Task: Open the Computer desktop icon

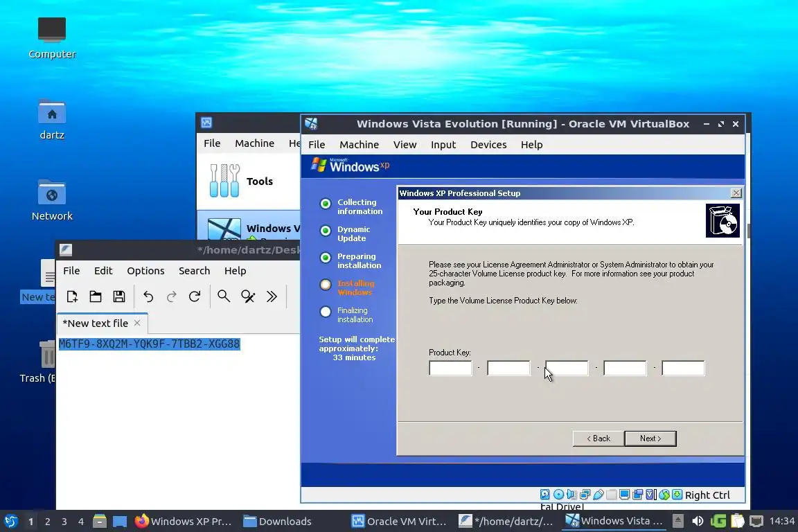Action: (52, 39)
